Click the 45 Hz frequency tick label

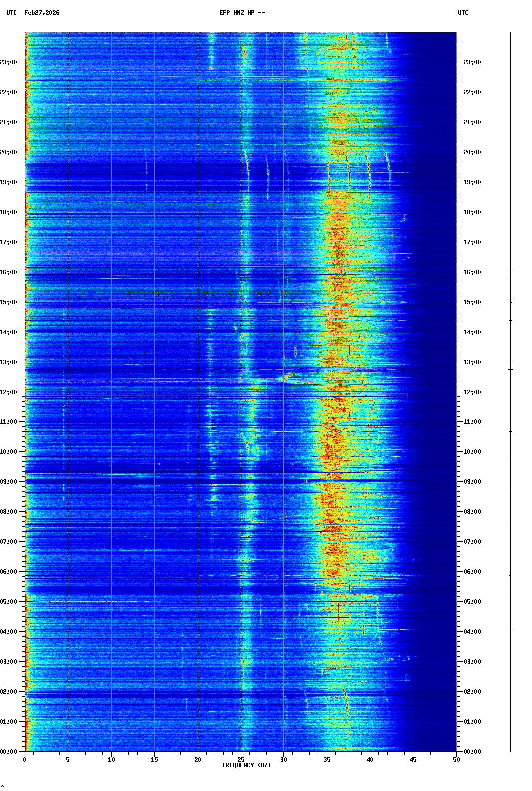click(x=413, y=760)
